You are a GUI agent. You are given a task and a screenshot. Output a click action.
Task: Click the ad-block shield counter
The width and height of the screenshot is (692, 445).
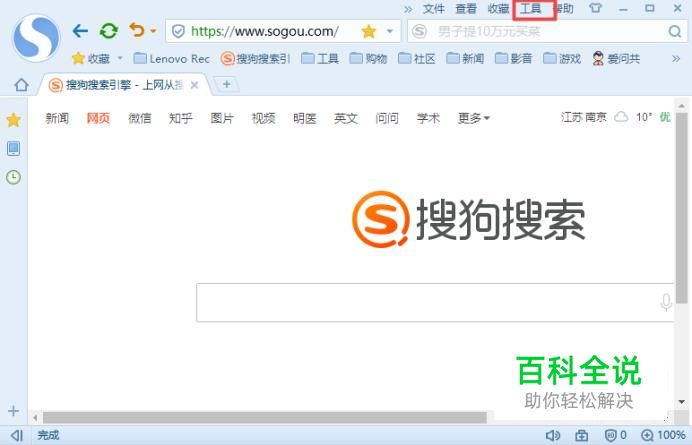[x=616, y=435]
